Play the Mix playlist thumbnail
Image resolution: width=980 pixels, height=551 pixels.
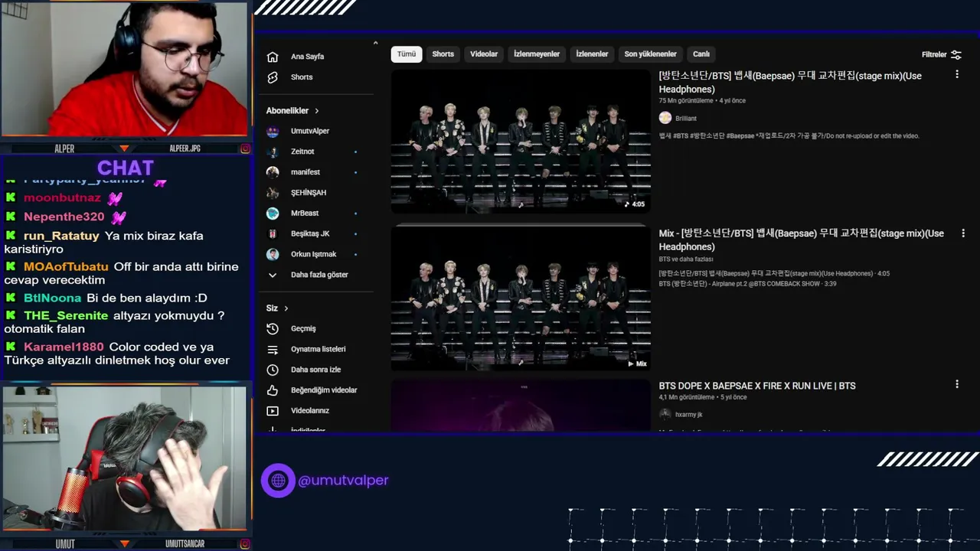521,298
